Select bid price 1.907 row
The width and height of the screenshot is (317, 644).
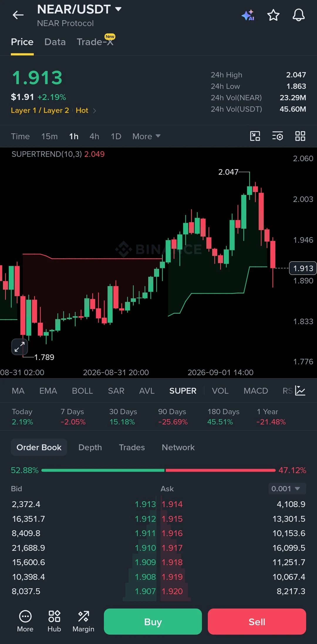pyautogui.click(x=84, y=591)
